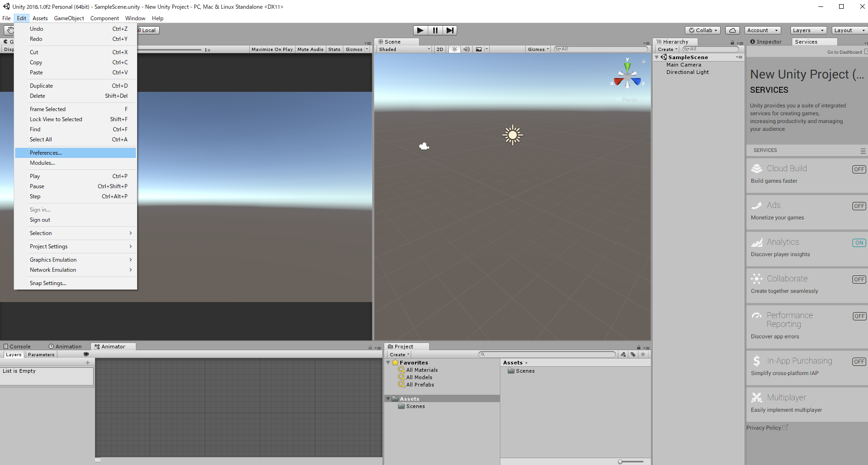Click the red X axis cone
The width and height of the screenshot is (868, 465).
pyautogui.click(x=618, y=82)
